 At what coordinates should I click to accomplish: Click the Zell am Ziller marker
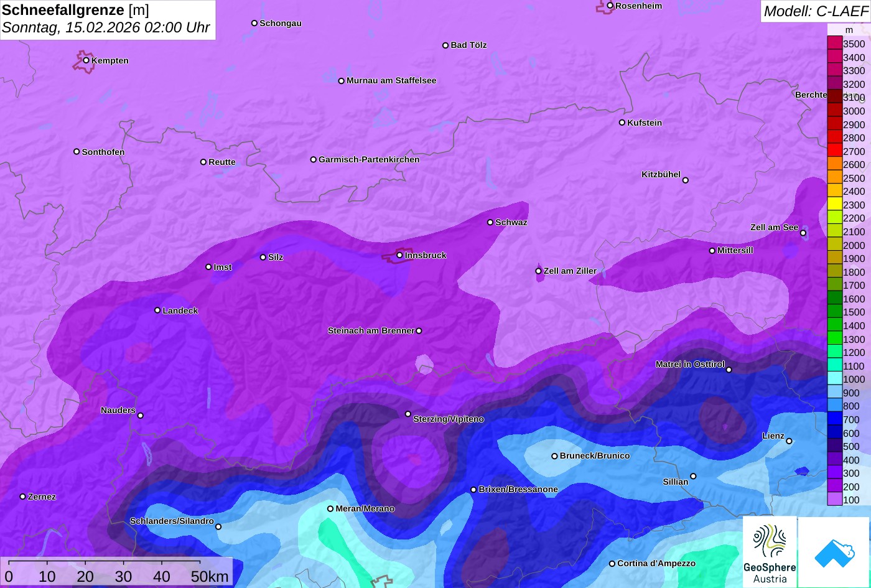tap(539, 271)
